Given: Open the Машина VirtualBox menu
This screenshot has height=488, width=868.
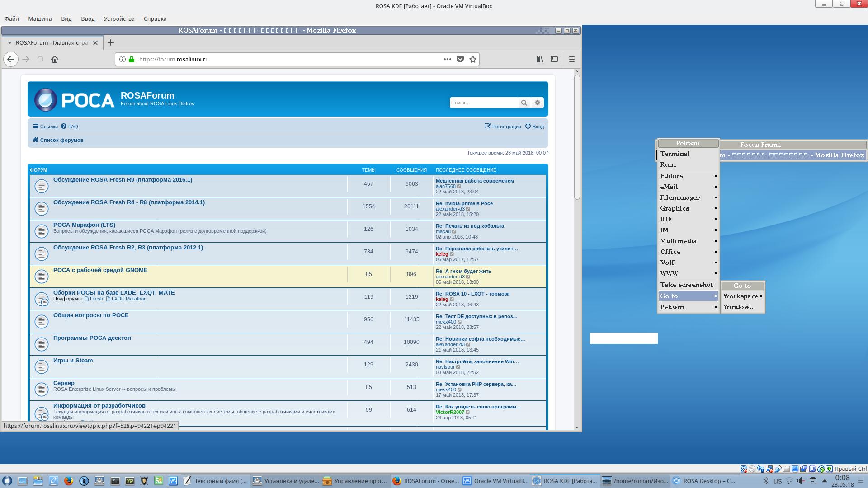Looking at the screenshot, I should pyautogui.click(x=40, y=19).
